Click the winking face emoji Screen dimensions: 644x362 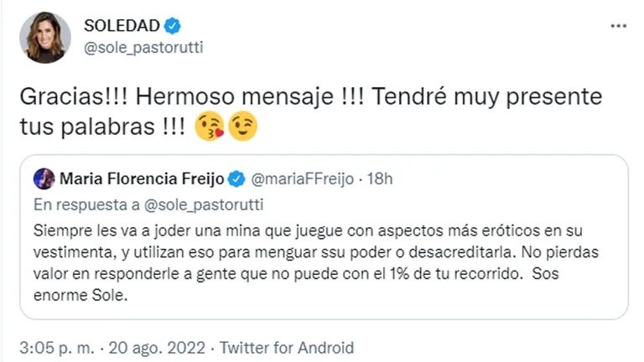(241, 126)
